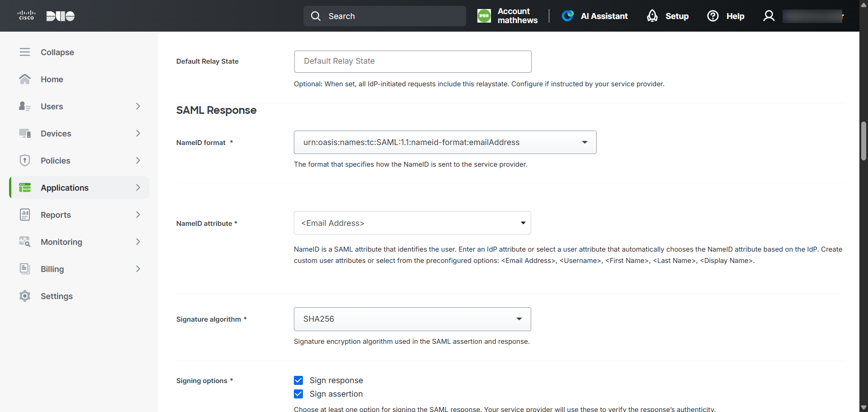This screenshot has height=412, width=868.
Task: Expand the Policies menu chevron
Action: 138,160
